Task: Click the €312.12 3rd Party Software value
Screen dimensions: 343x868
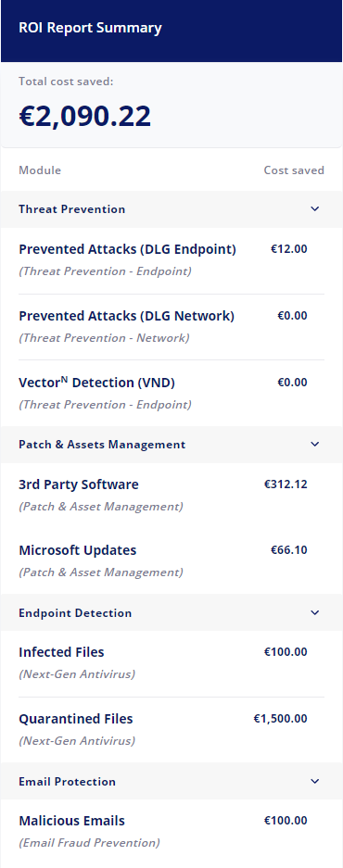Action: (x=286, y=484)
